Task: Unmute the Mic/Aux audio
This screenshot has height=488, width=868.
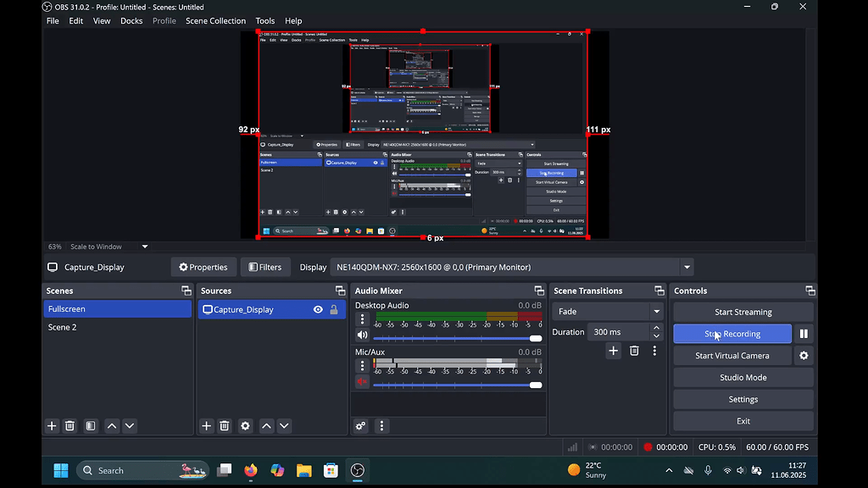Action: (x=362, y=382)
